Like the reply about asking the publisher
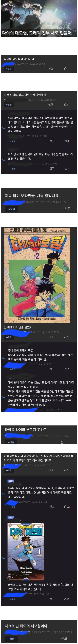Image resolution: width=78 pixels, height=644 pixels. click(x=67, y=168)
